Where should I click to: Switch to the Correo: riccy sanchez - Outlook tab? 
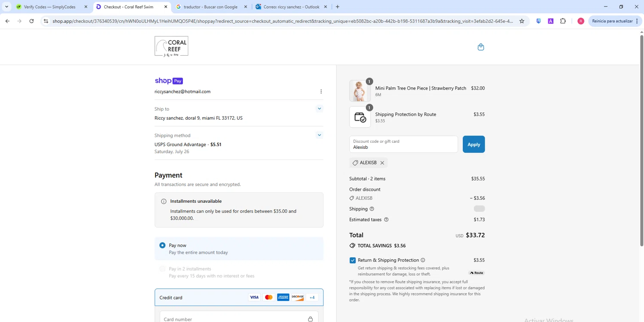tap(292, 7)
